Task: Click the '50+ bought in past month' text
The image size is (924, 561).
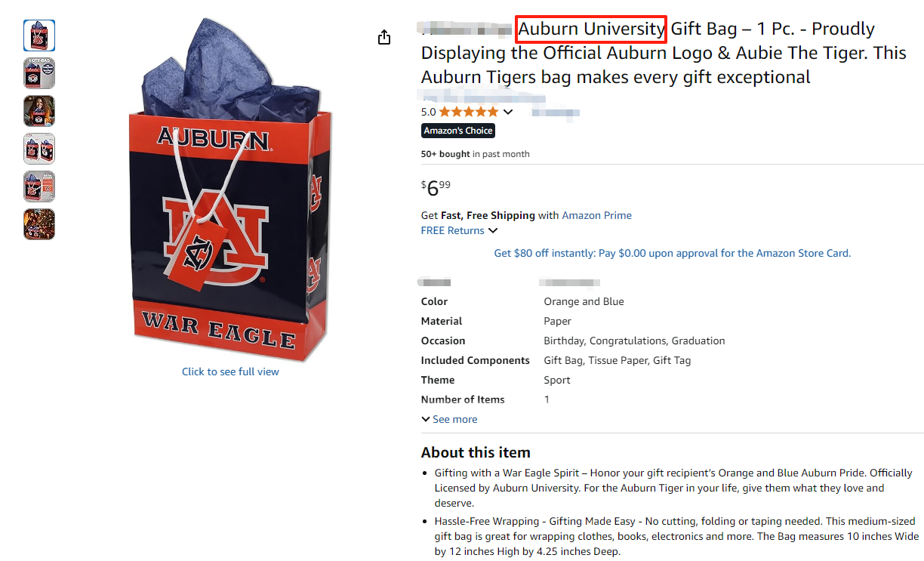Action: click(475, 154)
